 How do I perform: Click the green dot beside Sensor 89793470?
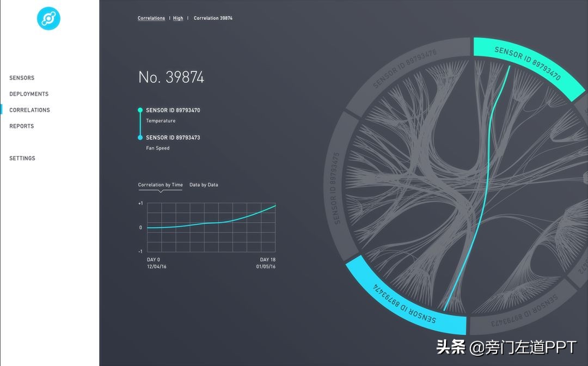click(140, 110)
